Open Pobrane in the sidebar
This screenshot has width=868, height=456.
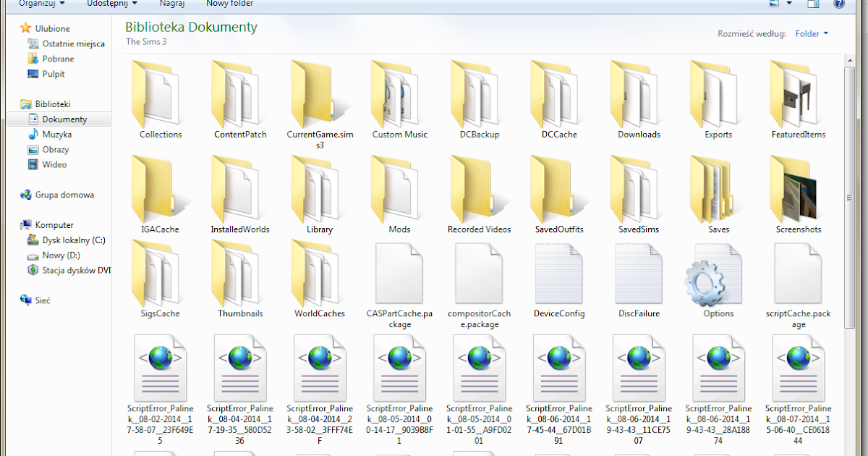51,59
